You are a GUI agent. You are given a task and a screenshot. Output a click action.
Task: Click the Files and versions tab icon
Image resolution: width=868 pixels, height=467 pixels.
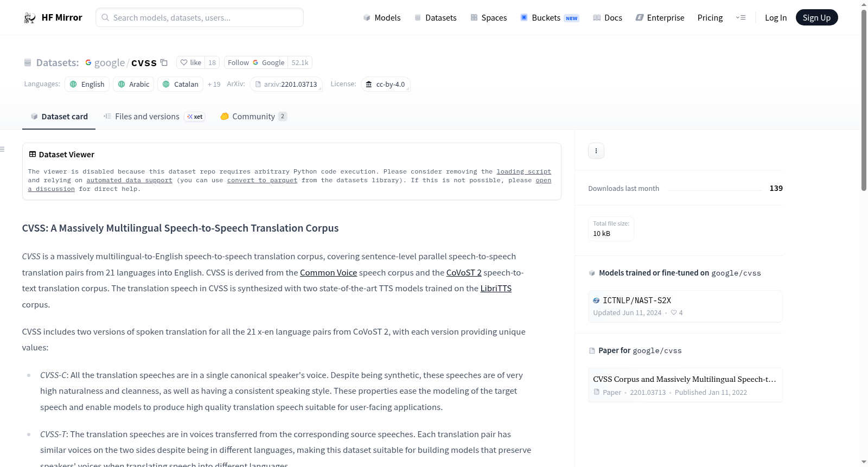coord(107,116)
